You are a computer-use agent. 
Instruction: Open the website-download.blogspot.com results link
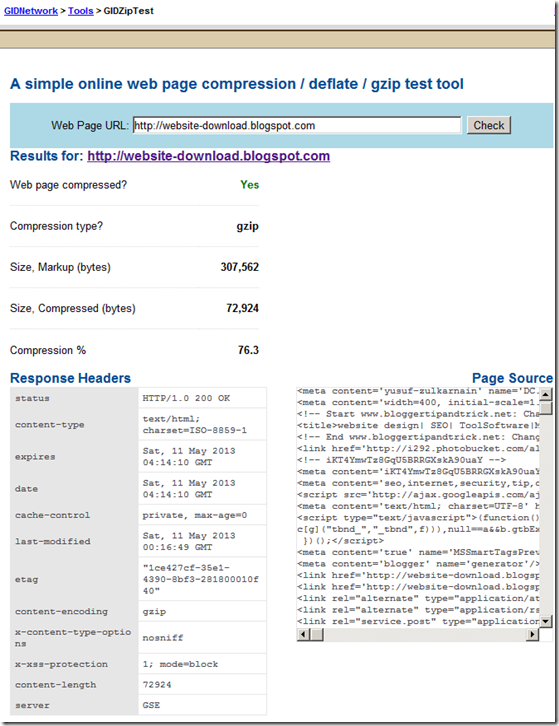208,156
